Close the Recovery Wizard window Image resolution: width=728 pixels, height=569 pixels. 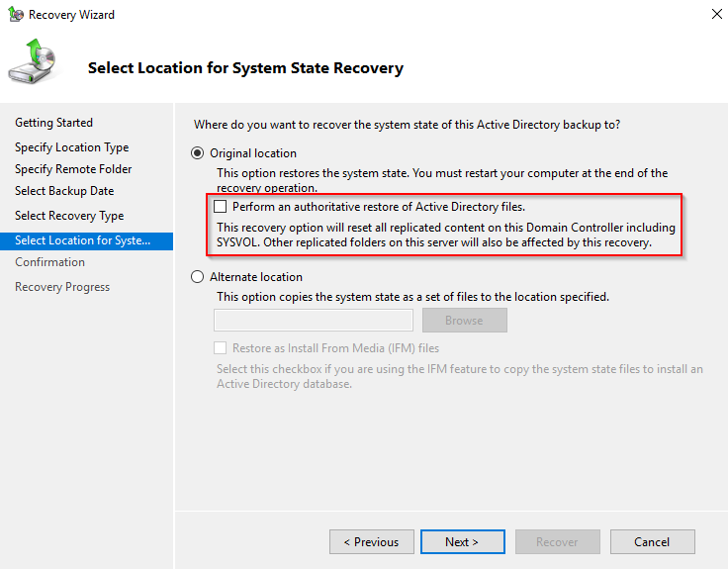point(715,15)
